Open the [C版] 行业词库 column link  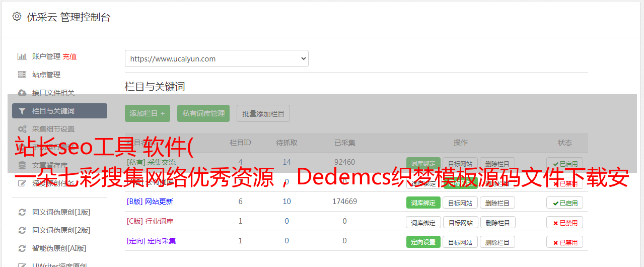150,221
